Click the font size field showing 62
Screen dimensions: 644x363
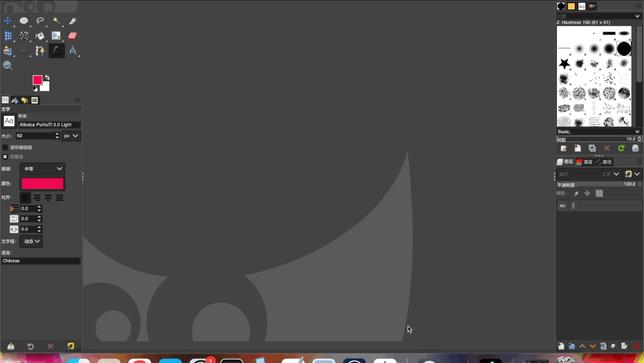tap(35, 136)
